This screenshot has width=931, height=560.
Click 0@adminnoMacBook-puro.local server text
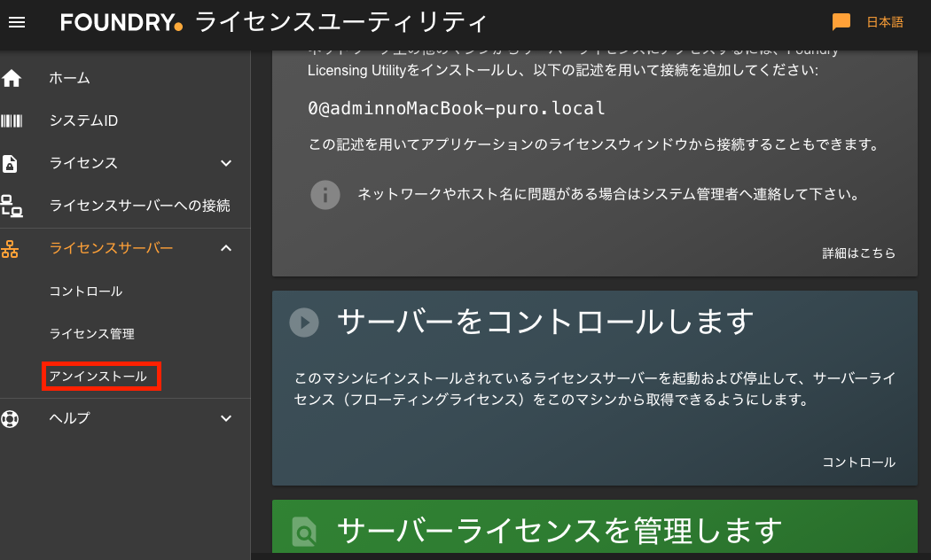[x=456, y=109]
